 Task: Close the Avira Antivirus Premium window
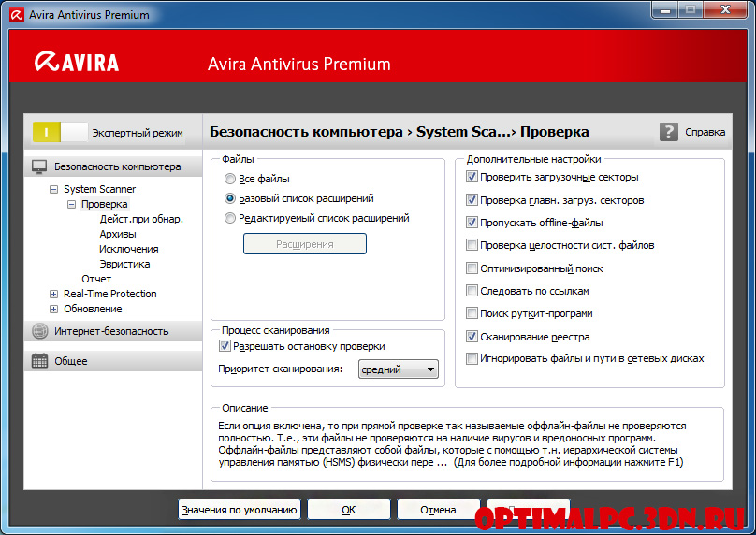pyautogui.click(x=725, y=9)
